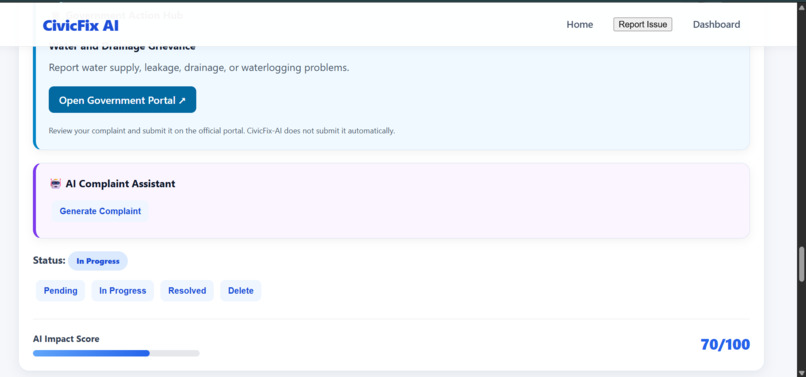Open the Dashboard page
Image resolution: width=806 pixels, height=377 pixels.
(716, 25)
